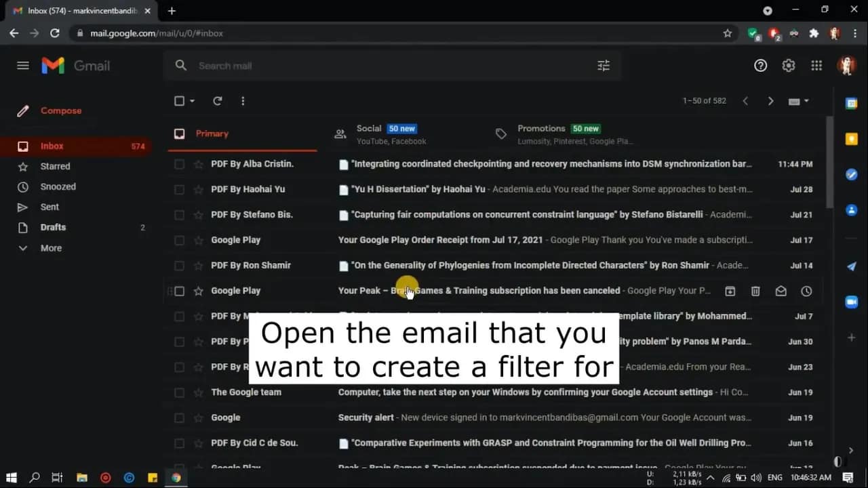Screen dimensions: 868x488
Task: Delete the hovered Google Play email
Action: [755, 291]
